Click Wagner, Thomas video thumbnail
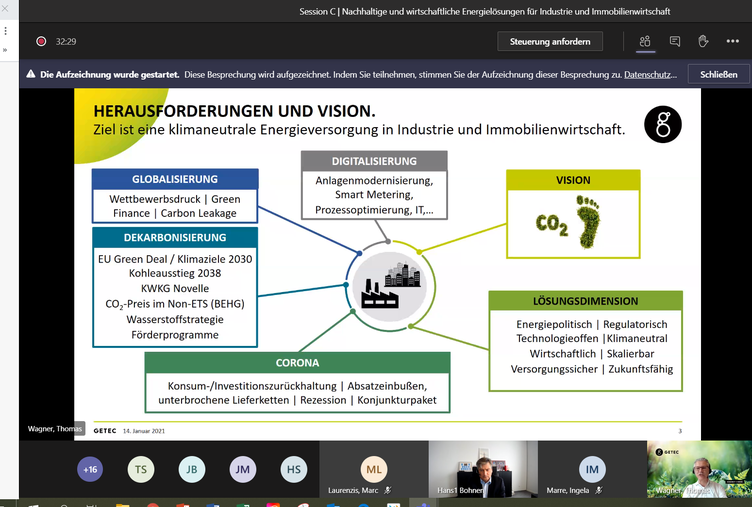The width and height of the screenshot is (752, 507). click(x=699, y=469)
